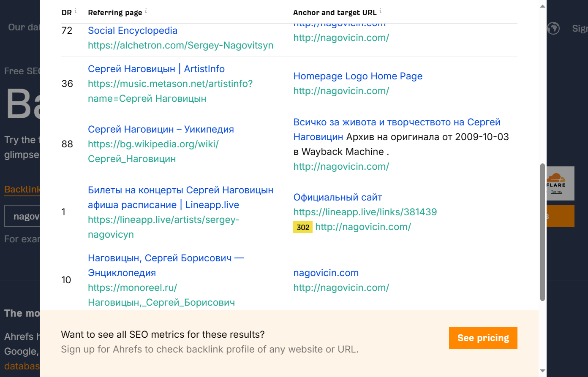The width and height of the screenshot is (588, 377).
Task: Open the Билеты на концерты Сергей Наговицын title
Action: [x=180, y=197]
